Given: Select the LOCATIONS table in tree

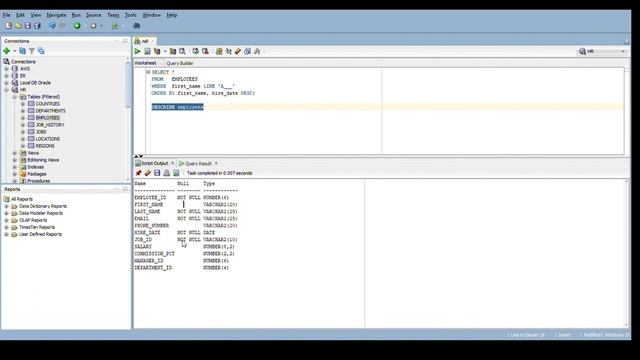Looking at the screenshot, I should click(48, 139).
